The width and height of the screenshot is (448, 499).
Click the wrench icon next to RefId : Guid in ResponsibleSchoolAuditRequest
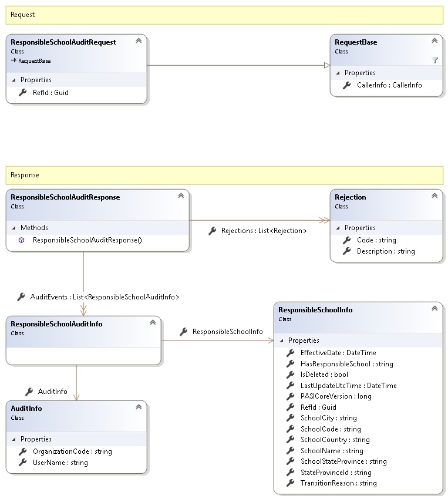click(22, 92)
